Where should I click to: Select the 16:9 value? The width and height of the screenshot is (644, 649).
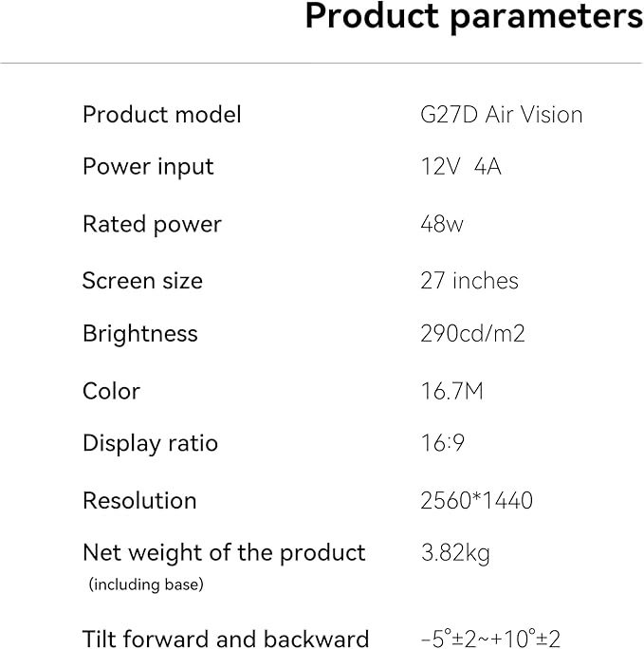(x=442, y=443)
